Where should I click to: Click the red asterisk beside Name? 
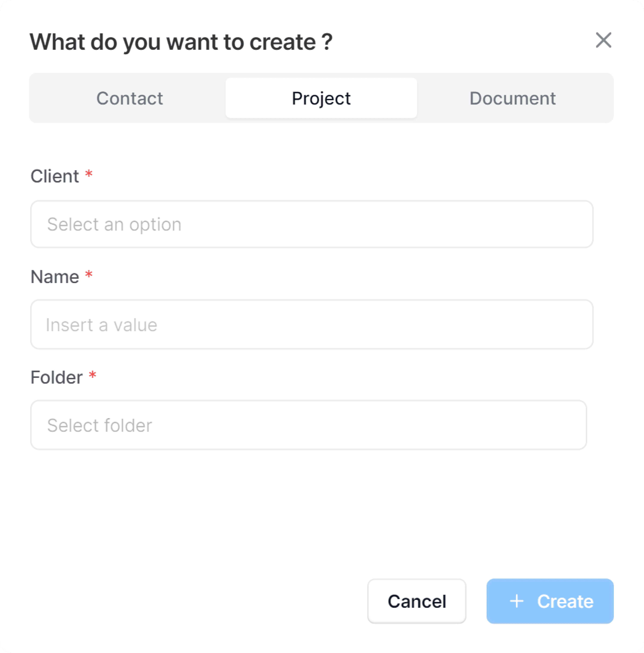pos(89,274)
